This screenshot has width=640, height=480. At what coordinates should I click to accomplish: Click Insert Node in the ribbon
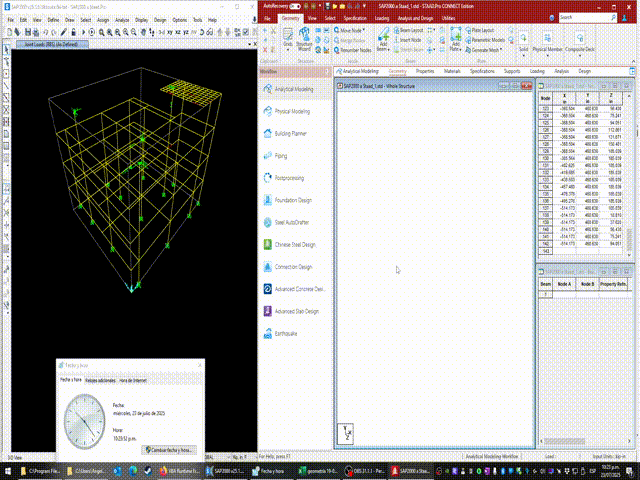click(x=407, y=40)
